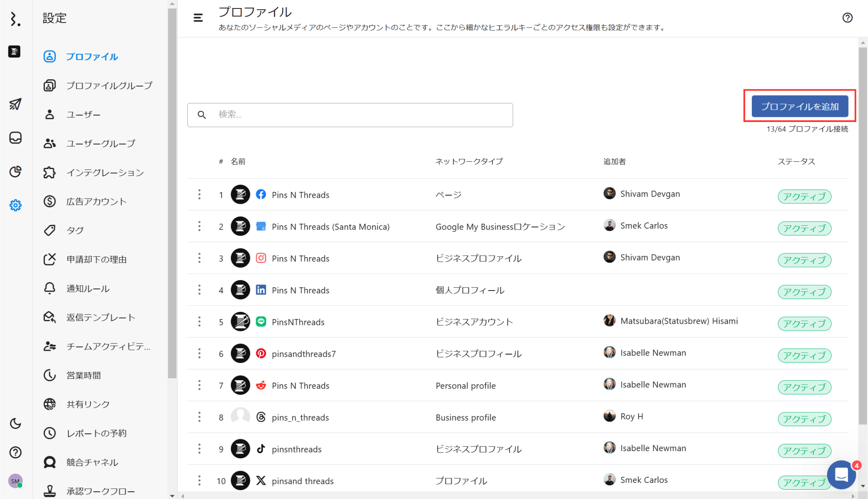Click the user avatar SM icon

(x=15, y=481)
